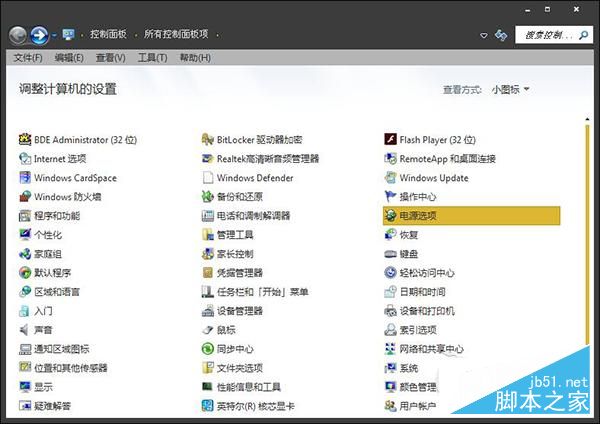Open the 小图标 view mode dropdown
This screenshot has height=424, width=600.
coord(510,90)
